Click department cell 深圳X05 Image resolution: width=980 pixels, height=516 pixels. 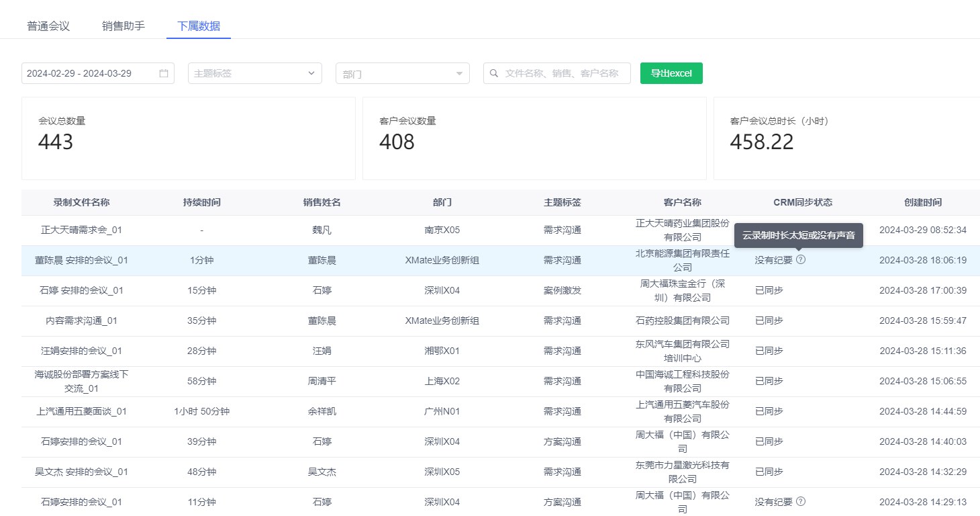pyautogui.click(x=442, y=472)
